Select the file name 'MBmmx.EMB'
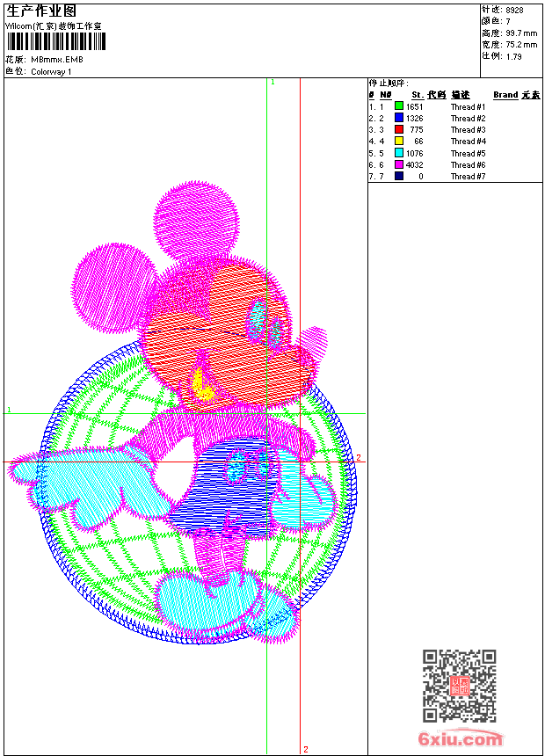The width and height of the screenshot is (545, 756). (x=57, y=59)
